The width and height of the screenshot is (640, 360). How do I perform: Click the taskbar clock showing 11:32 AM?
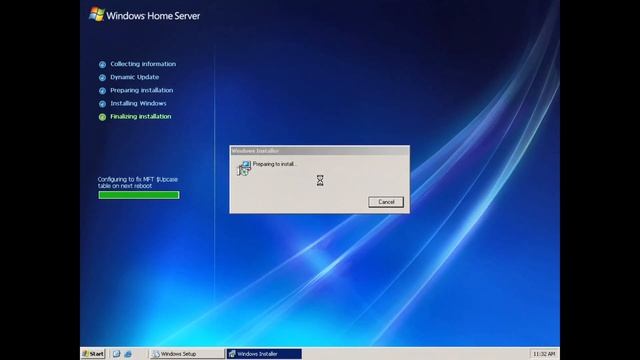tap(544, 354)
